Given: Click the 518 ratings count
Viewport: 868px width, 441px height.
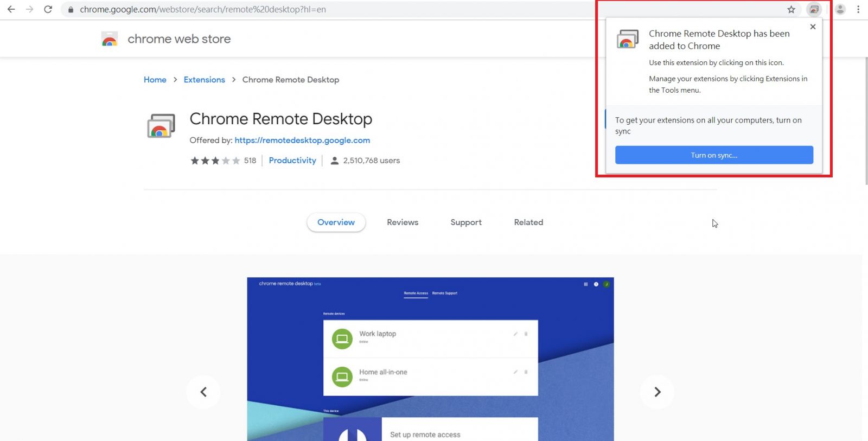Looking at the screenshot, I should 250,161.
